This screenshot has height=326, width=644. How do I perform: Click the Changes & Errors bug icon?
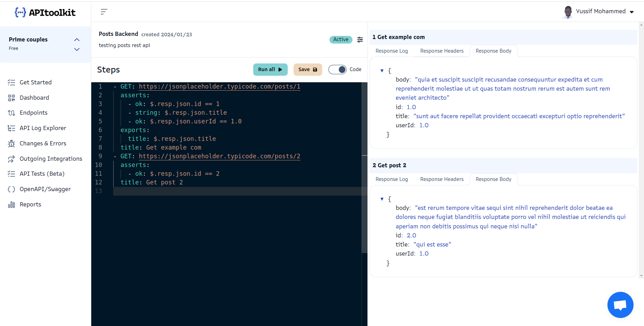click(x=11, y=143)
